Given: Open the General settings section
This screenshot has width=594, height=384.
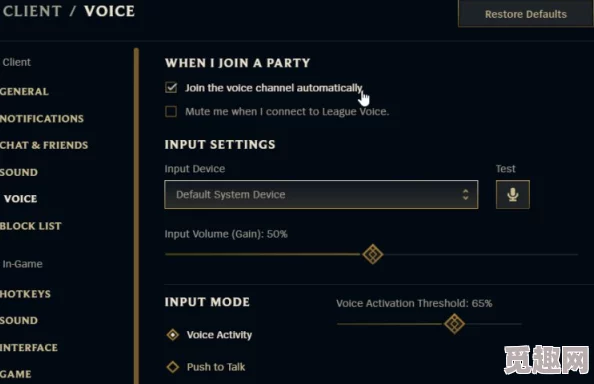Looking at the screenshot, I should click(x=24, y=92).
